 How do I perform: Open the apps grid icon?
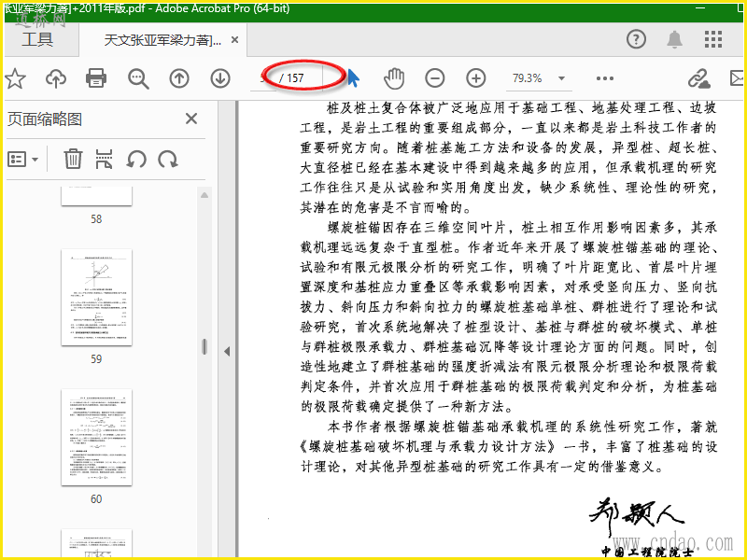[712, 39]
